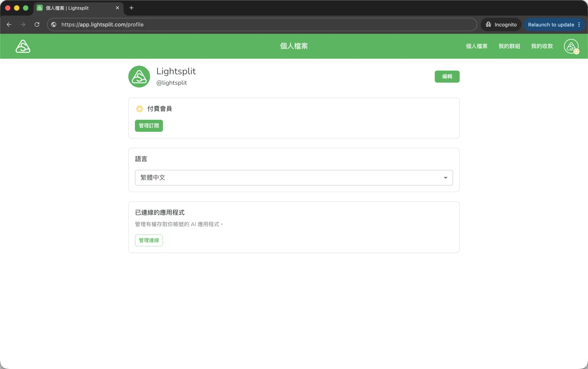Select the 個人檔案 browser tab

point(78,8)
